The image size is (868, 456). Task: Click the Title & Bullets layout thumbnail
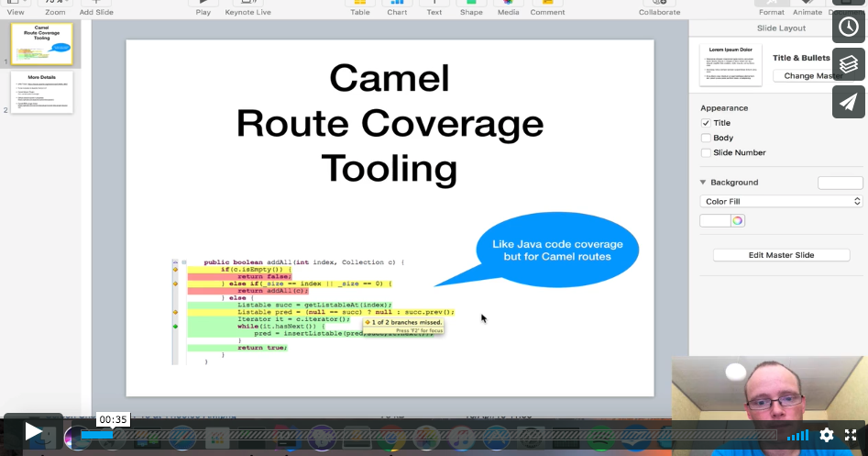point(731,65)
